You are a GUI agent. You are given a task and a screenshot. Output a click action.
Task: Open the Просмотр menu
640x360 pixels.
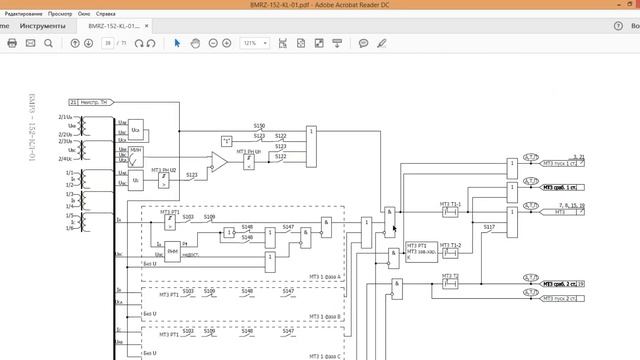pyautogui.click(x=60, y=13)
